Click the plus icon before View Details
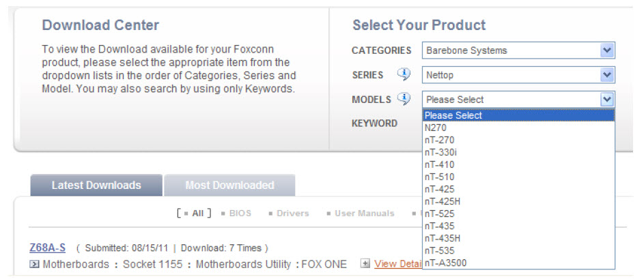 click(365, 264)
